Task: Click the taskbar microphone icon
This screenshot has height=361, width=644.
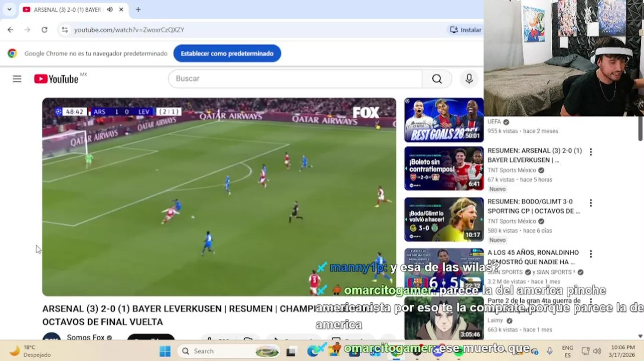Action: click(x=550, y=351)
